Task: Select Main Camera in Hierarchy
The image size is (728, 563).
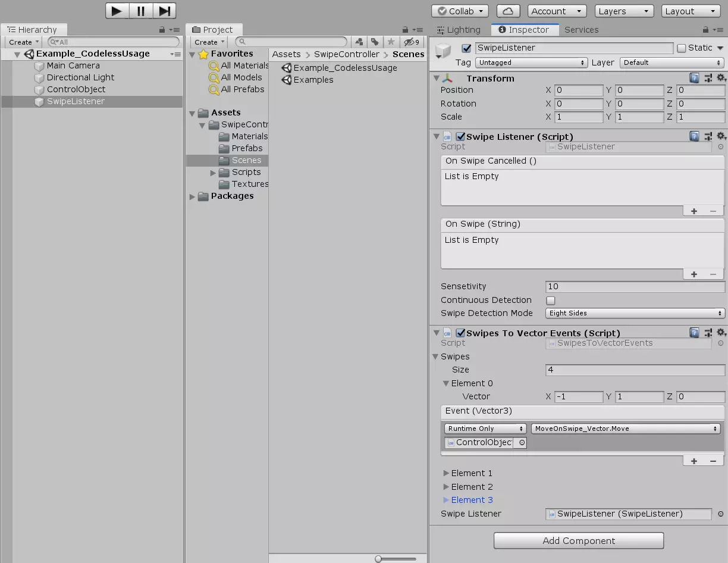Action: click(x=73, y=65)
